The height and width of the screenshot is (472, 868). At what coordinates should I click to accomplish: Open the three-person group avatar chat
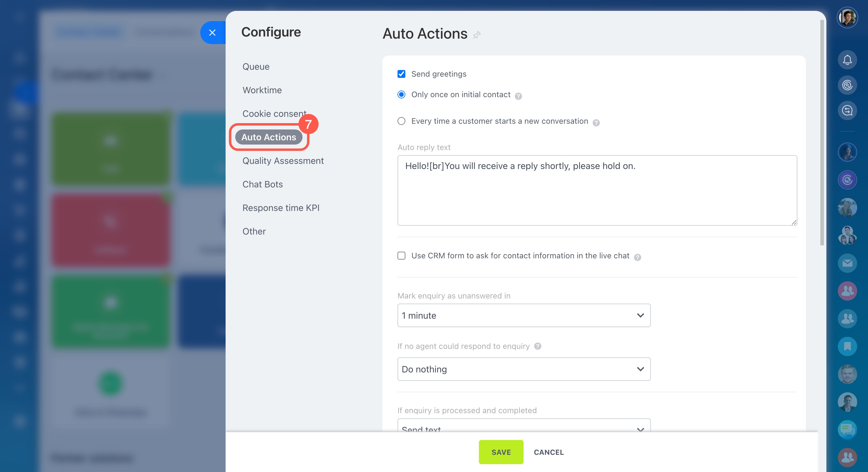(847, 235)
